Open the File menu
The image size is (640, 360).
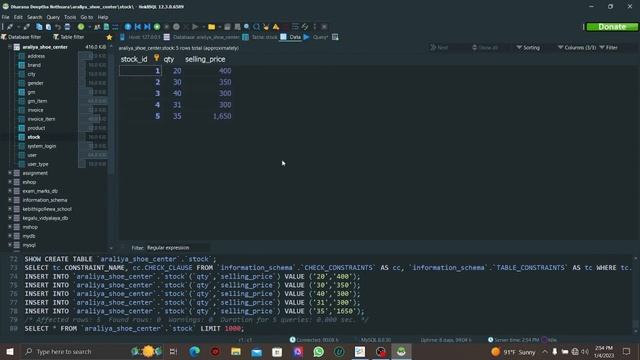pyautogui.click(x=6, y=17)
